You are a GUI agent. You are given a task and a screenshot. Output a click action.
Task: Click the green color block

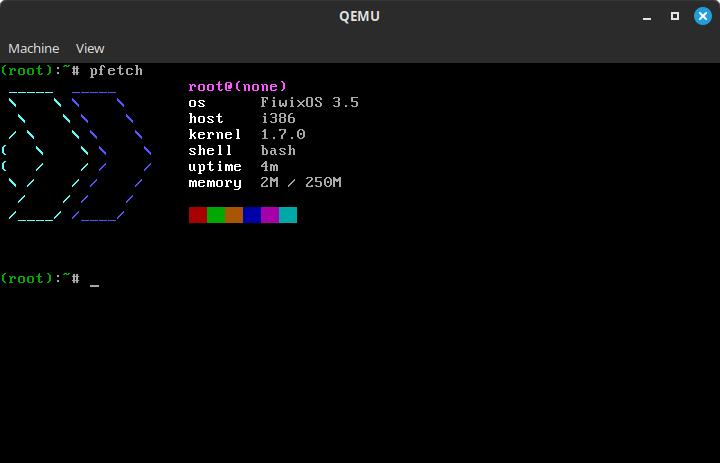(x=216, y=215)
